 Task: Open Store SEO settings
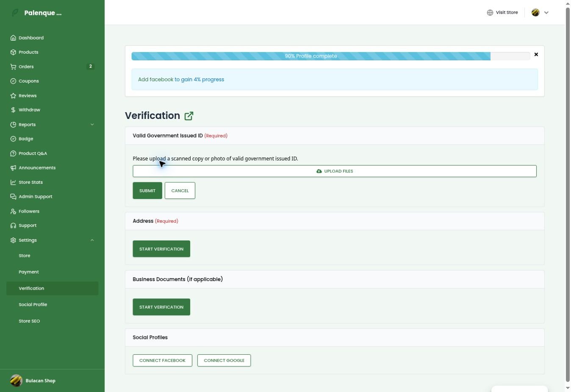pyautogui.click(x=29, y=321)
